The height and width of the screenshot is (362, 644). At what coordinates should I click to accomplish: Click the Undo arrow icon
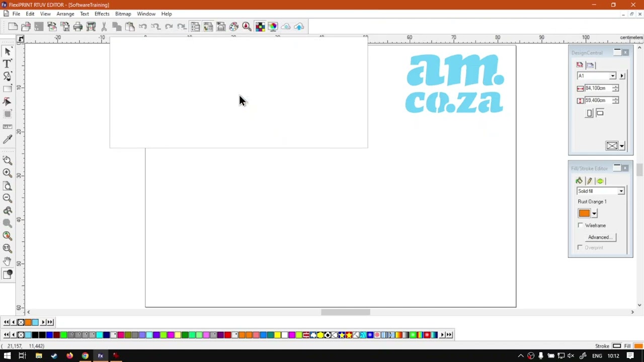tap(143, 27)
